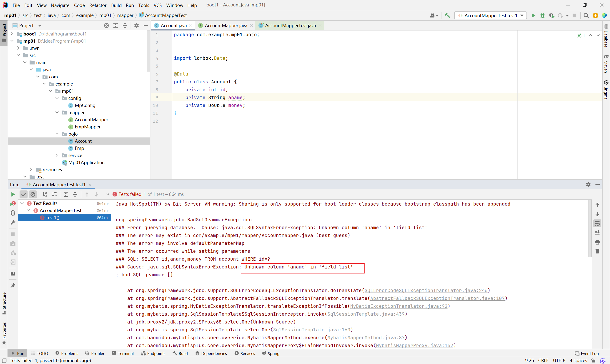
Task: Toggle Soft-Wrap in console output
Action: pos(597,223)
